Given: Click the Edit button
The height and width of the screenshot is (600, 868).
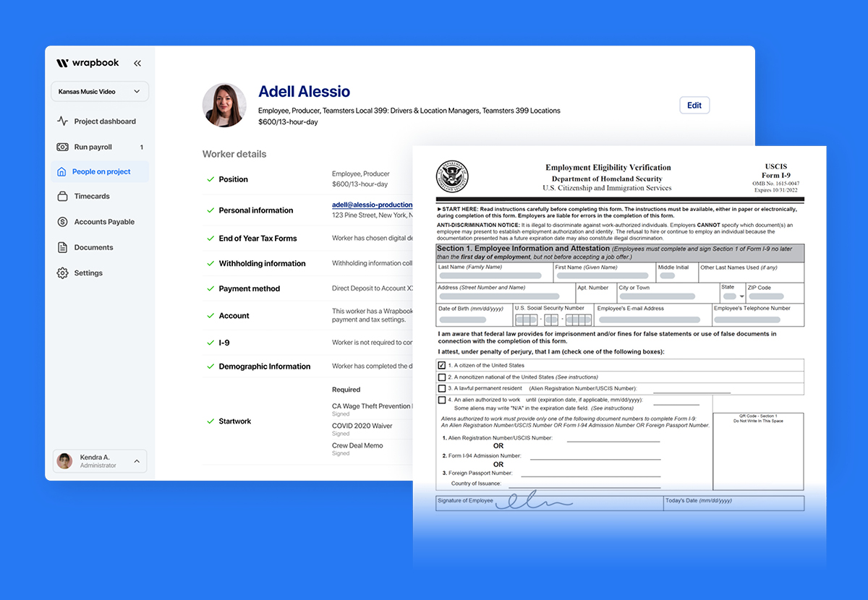Looking at the screenshot, I should pyautogui.click(x=694, y=105).
